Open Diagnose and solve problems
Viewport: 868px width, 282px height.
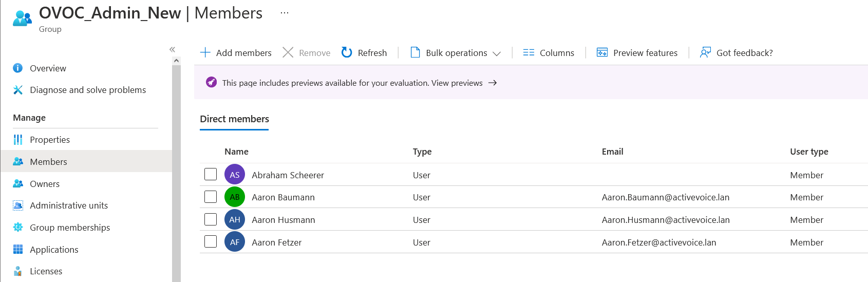(x=87, y=90)
